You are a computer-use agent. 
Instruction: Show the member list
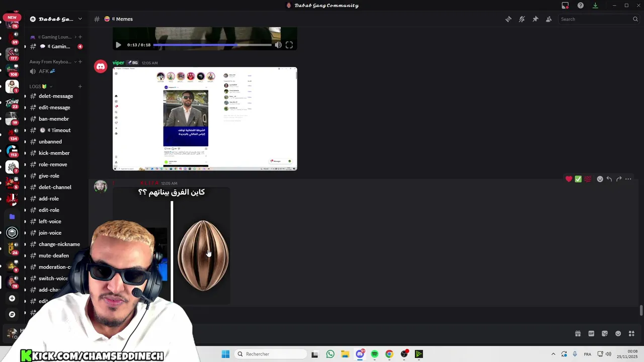click(x=548, y=19)
